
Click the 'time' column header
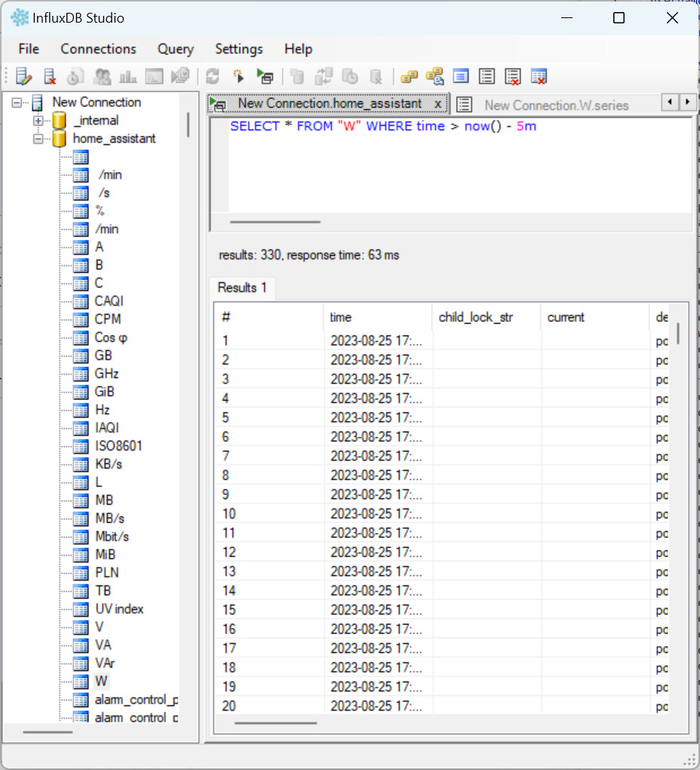click(x=378, y=318)
